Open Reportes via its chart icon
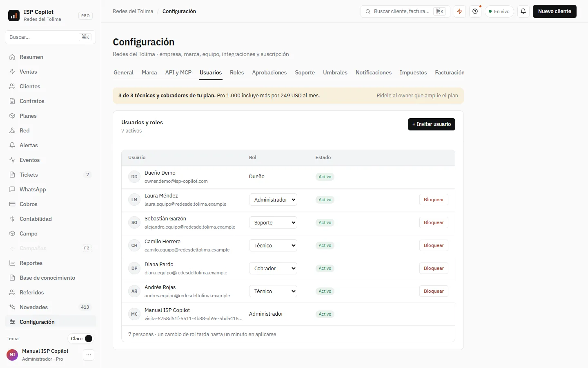The image size is (588, 368). [12, 263]
